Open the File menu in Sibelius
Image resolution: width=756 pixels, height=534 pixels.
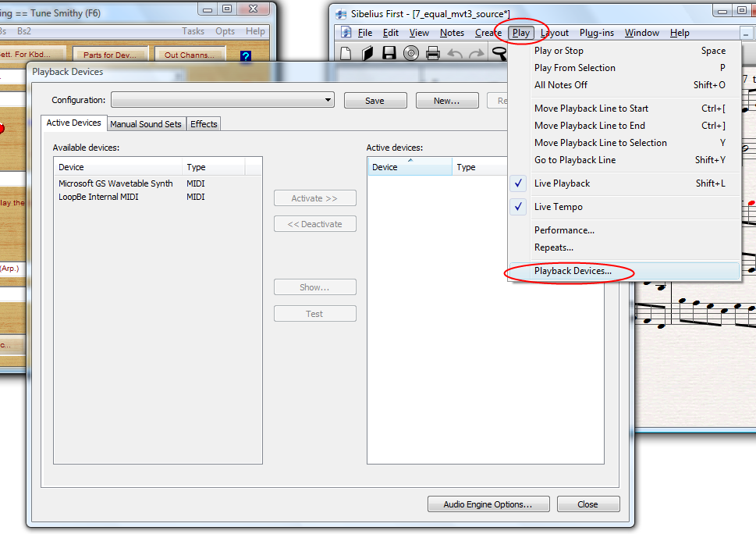click(x=365, y=33)
